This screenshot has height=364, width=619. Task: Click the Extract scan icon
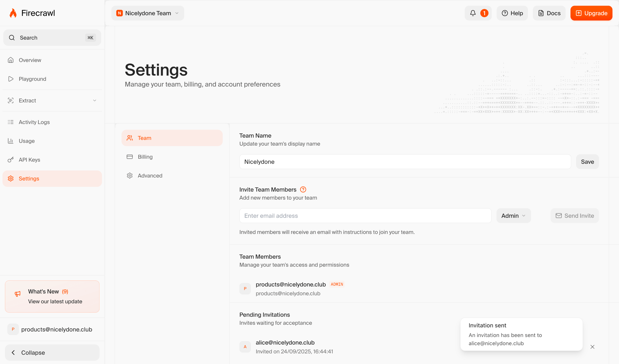point(11,101)
